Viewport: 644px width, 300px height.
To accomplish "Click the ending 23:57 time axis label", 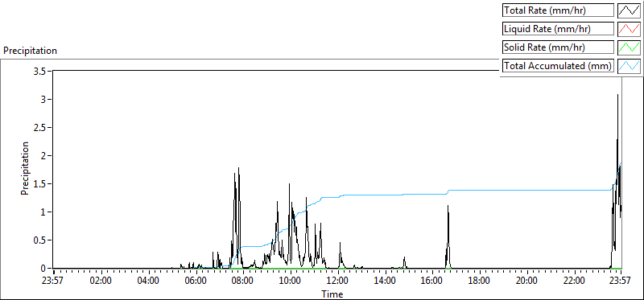I will pos(621,282).
